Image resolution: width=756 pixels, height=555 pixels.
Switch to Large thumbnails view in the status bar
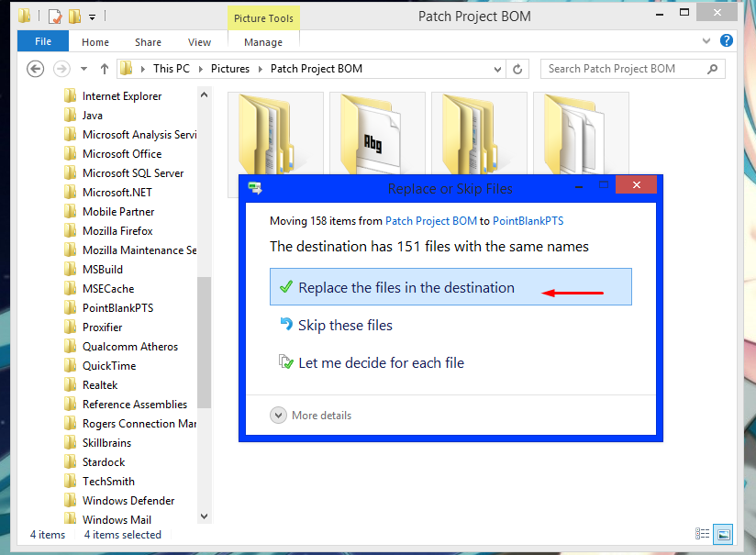click(723, 534)
